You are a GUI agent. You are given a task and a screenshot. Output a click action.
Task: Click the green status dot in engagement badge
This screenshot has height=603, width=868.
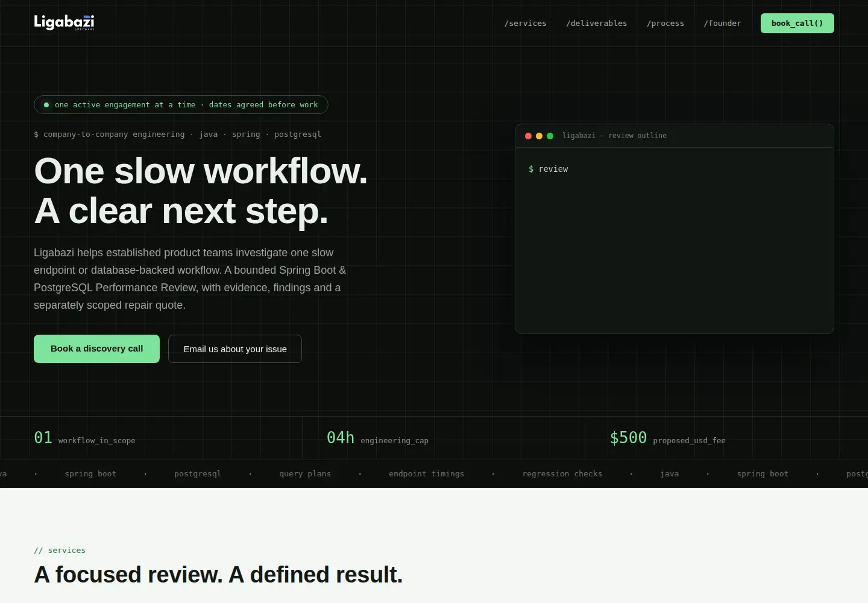coord(46,105)
